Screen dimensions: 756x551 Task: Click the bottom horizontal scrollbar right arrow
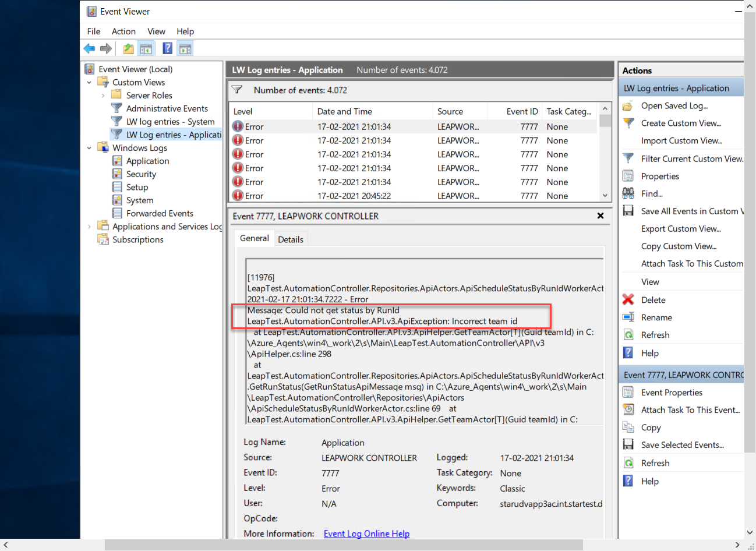tap(737, 545)
